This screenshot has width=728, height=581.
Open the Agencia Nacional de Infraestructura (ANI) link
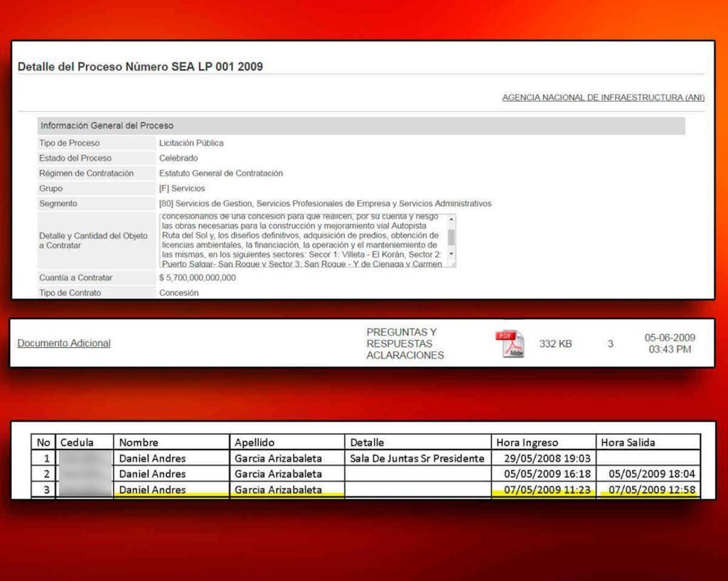tap(603, 97)
